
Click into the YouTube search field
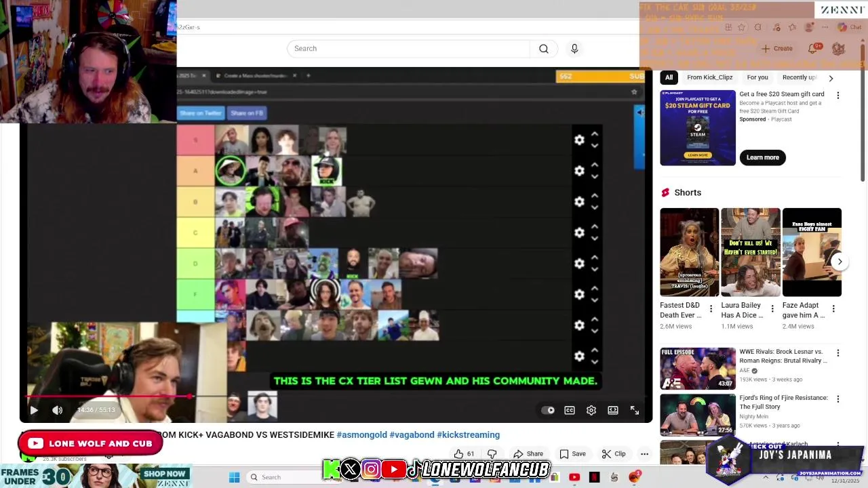coord(408,49)
